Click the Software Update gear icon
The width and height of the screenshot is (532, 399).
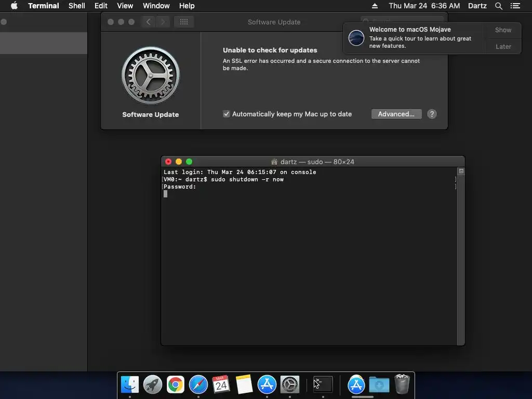point(151,76)
